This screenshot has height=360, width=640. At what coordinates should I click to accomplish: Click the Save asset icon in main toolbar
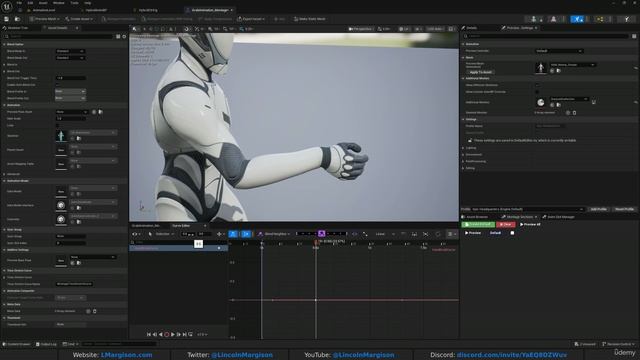point(7,19)
